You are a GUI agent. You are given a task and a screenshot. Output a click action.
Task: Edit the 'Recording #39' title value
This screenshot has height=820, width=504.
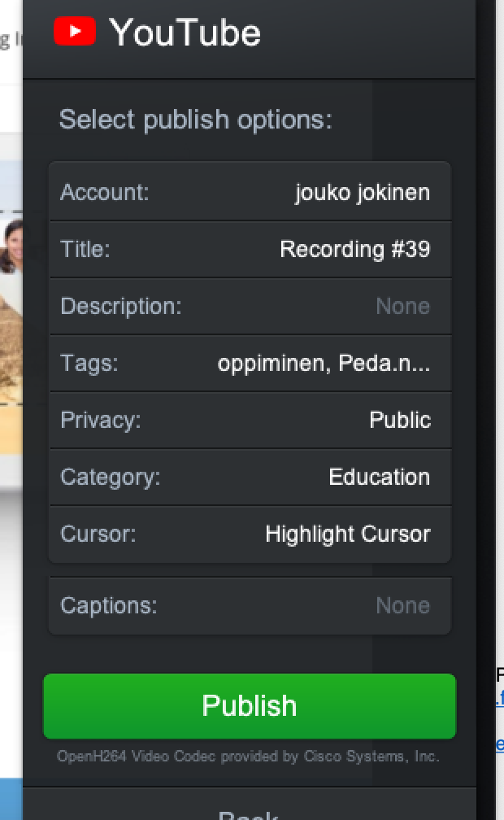point(354,249)
